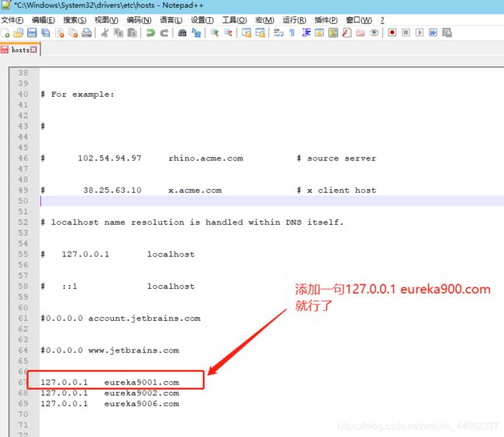Create a new file with the New toolbar icon
The width and height of the screenshot is (504, 437).
(5, 33)
